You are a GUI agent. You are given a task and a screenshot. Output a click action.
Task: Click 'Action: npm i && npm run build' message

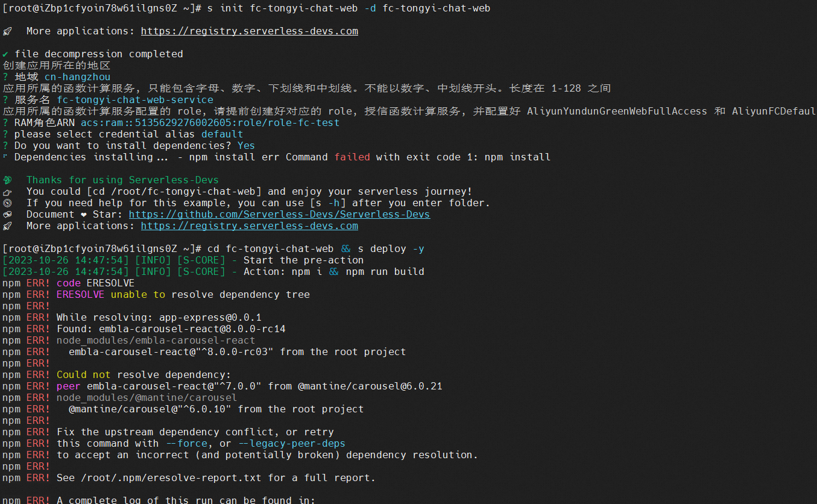point(334,272)
